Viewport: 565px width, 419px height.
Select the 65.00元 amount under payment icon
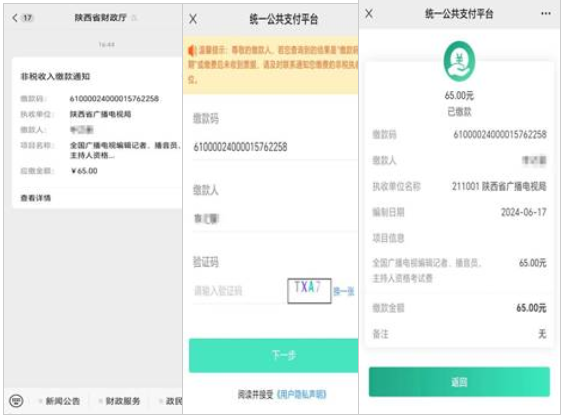pos(459,95)
